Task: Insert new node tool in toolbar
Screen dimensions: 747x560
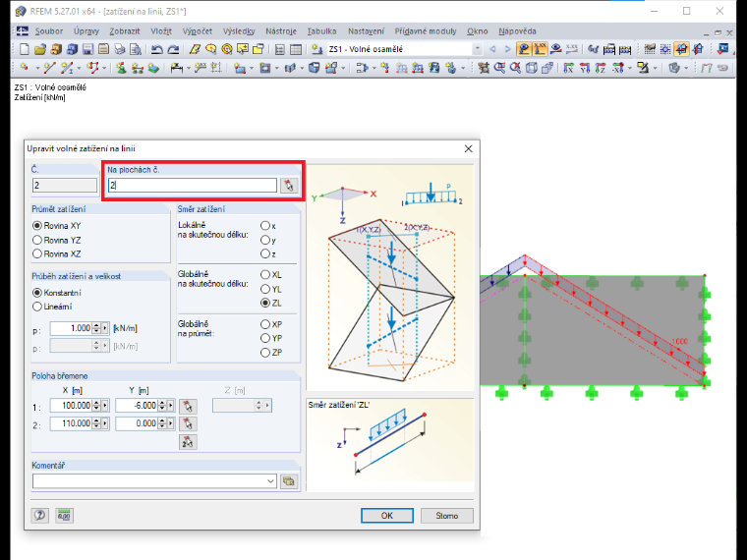Action: click(24, 68)
